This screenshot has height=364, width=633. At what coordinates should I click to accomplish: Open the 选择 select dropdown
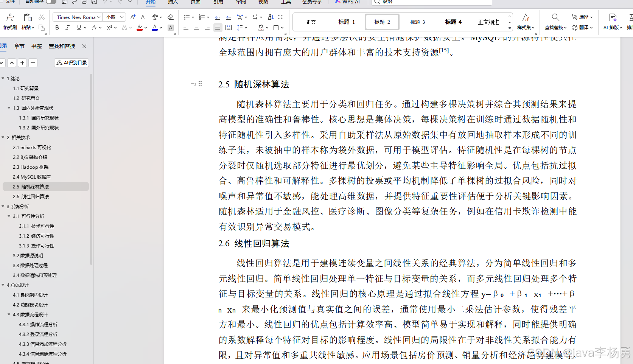[x=582, y=17]
